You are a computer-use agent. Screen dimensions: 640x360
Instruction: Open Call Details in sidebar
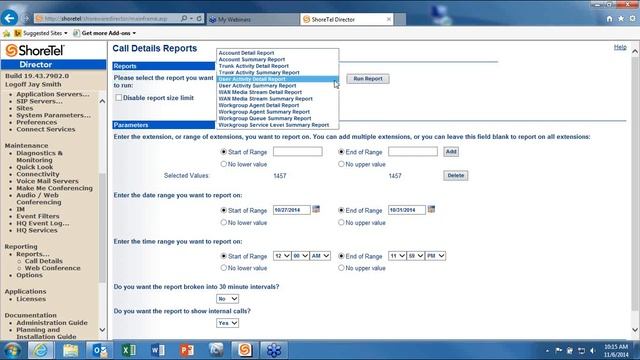(44, 261)
